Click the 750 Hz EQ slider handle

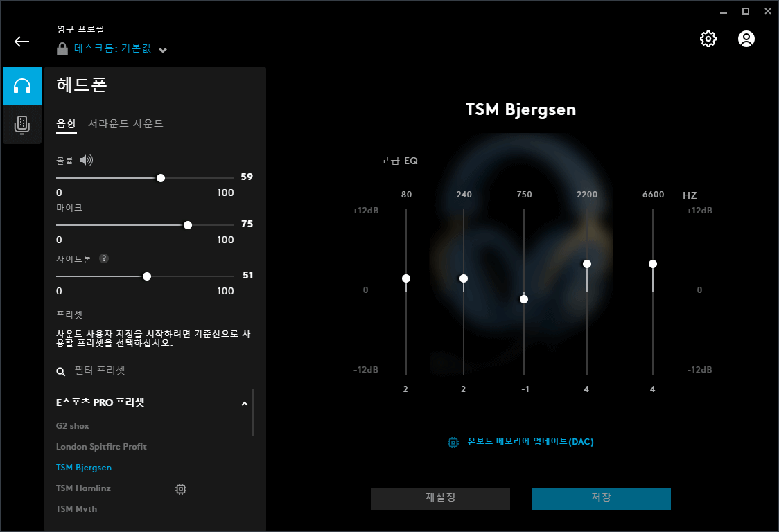point(524,299)
